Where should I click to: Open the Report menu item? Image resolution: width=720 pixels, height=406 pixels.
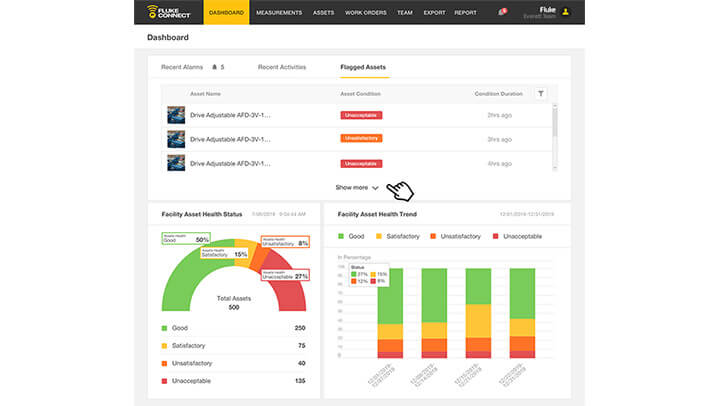point(465,13)
